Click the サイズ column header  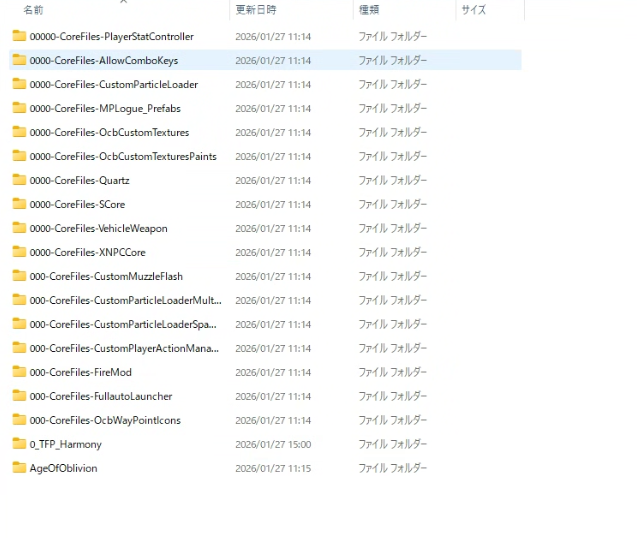pos(473,10)
